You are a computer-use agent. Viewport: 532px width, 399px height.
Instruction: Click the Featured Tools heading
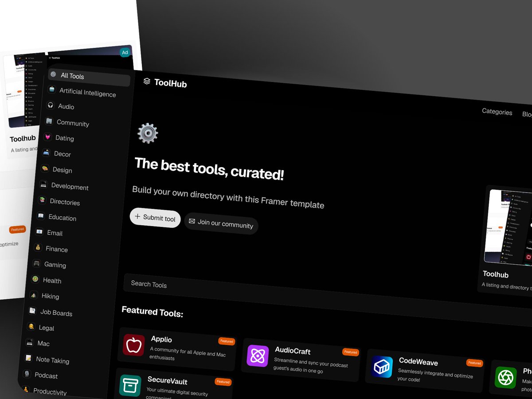[153, 312]
